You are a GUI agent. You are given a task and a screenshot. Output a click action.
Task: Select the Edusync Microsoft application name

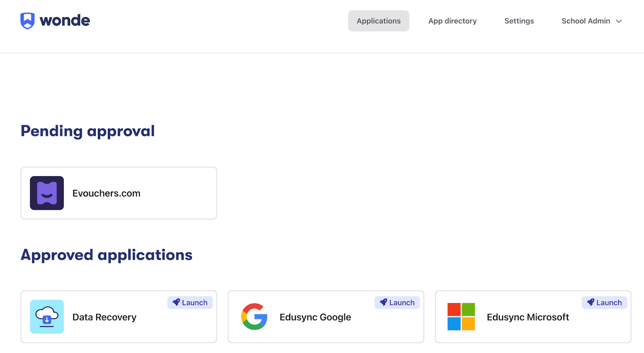pos(528,317)
